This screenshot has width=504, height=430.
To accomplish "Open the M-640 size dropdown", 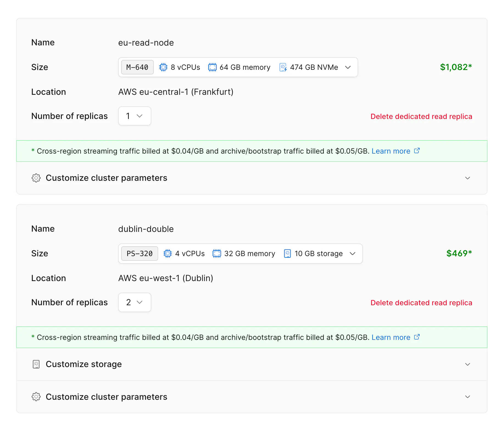I will pos(238,67).
